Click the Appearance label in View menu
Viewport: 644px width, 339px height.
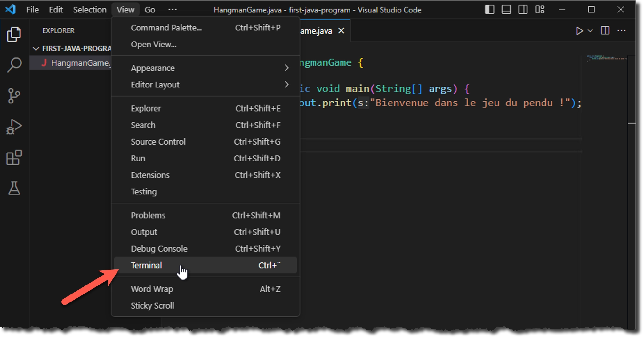coord(153,68)
